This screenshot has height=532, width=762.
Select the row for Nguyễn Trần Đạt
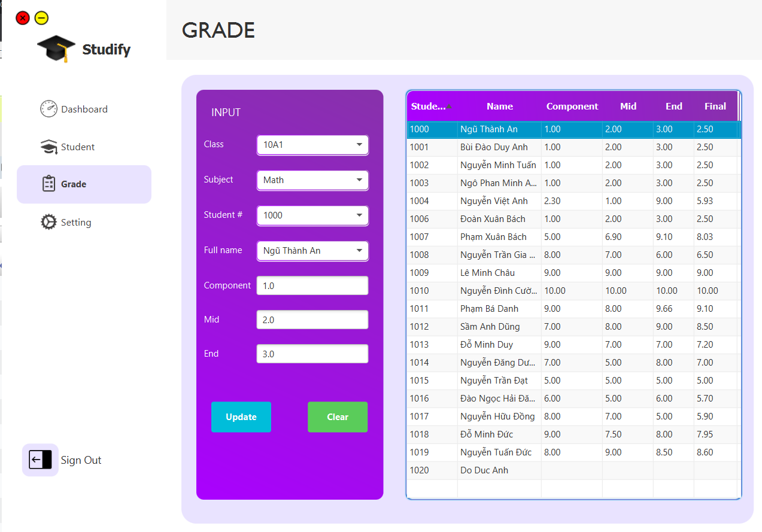coord(574,381)
